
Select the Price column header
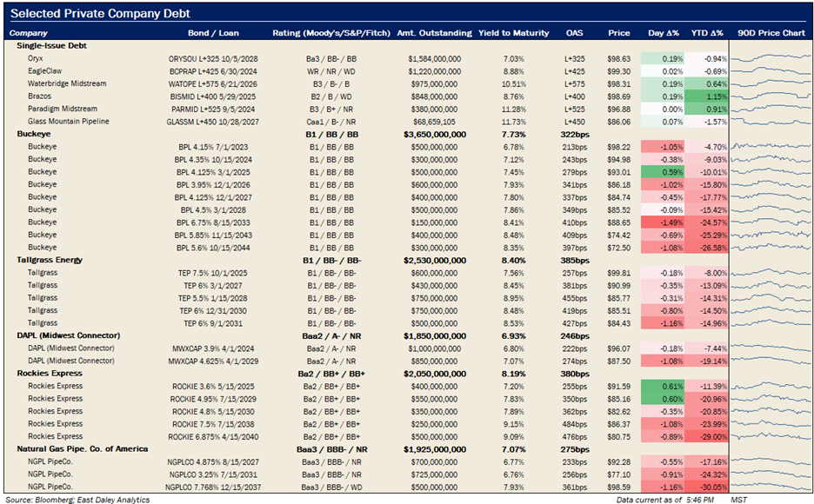[619, 33]
